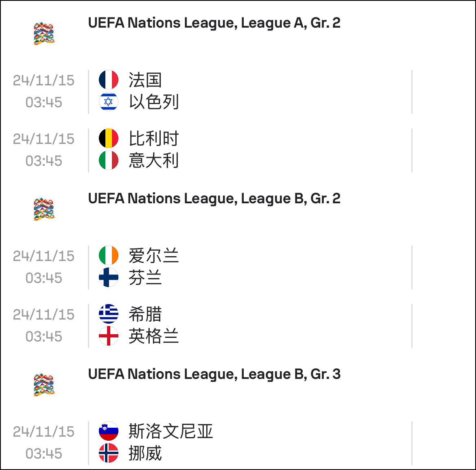Image resolution: width=476 pixels, height=470 pixels.
Task: Click the Ireland flag icon
Action: point(109,255)
